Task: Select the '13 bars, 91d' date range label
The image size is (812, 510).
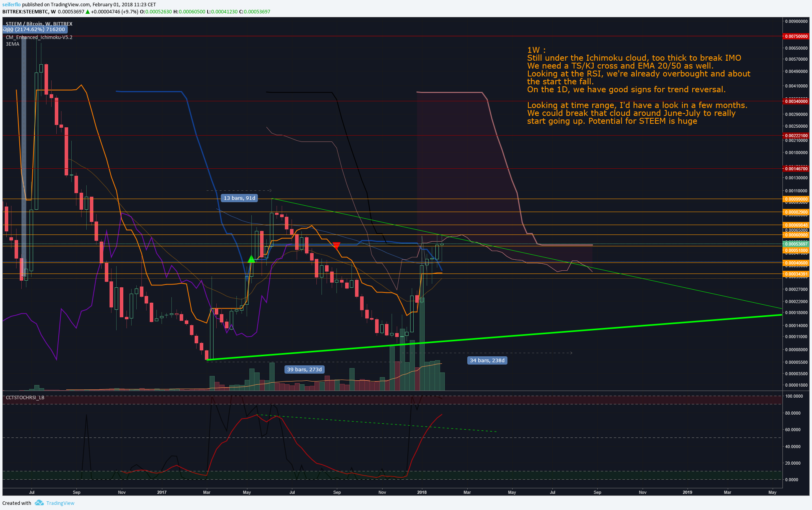Action: (x=240, y=198)
